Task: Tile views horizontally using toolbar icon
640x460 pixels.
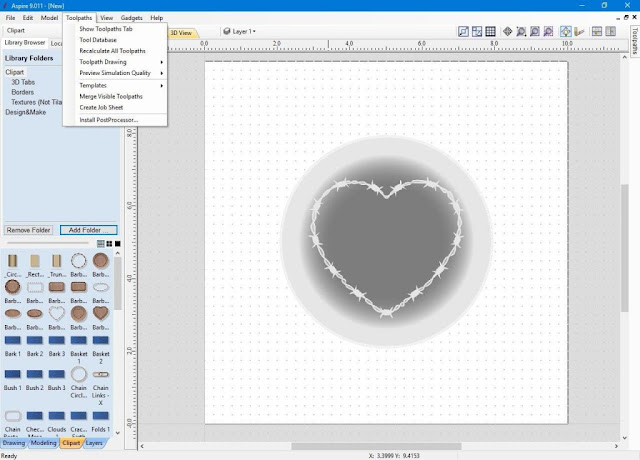Action: [597, 31]
